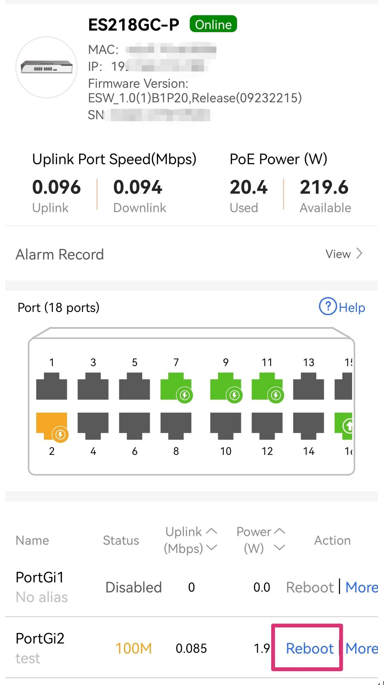Select green PoE port 11 icon

(267, 387)
